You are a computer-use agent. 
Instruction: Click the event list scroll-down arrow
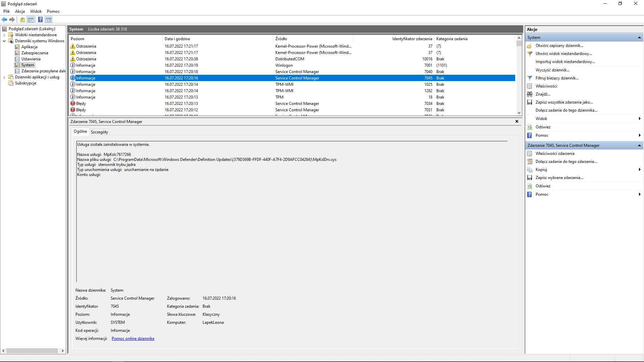pyautogui.click(x=519, y=113)
